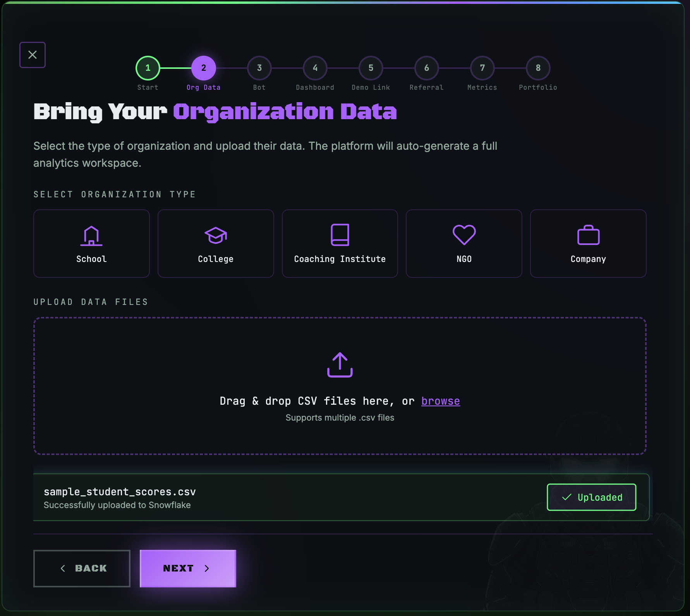Select step 2 Org Data circle
The width and height of the screenshot is (690, 616).
tap(204, 68)
